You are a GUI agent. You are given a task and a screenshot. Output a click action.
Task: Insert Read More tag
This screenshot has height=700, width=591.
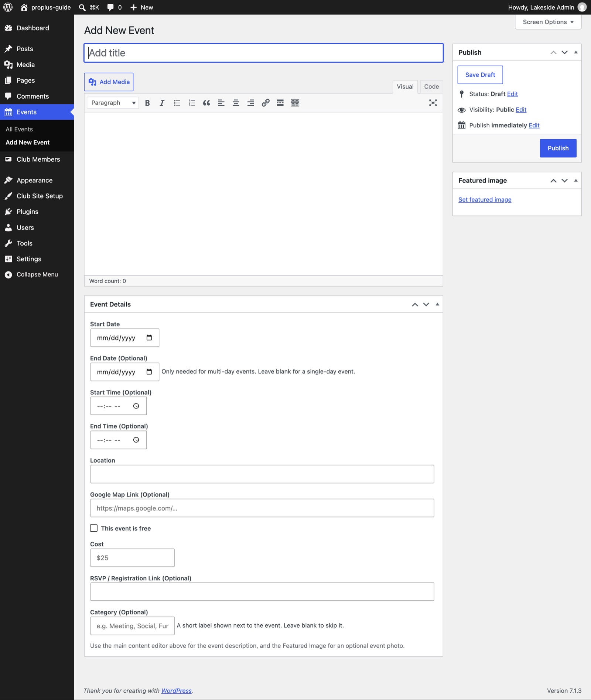pos(280,103)
